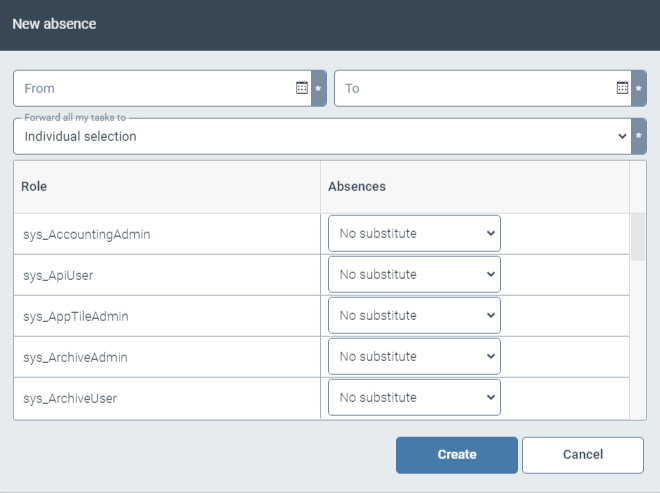Open substitute dropdown for sys_ApiUser
Screen dimensions: 660x493
(414, 275)
